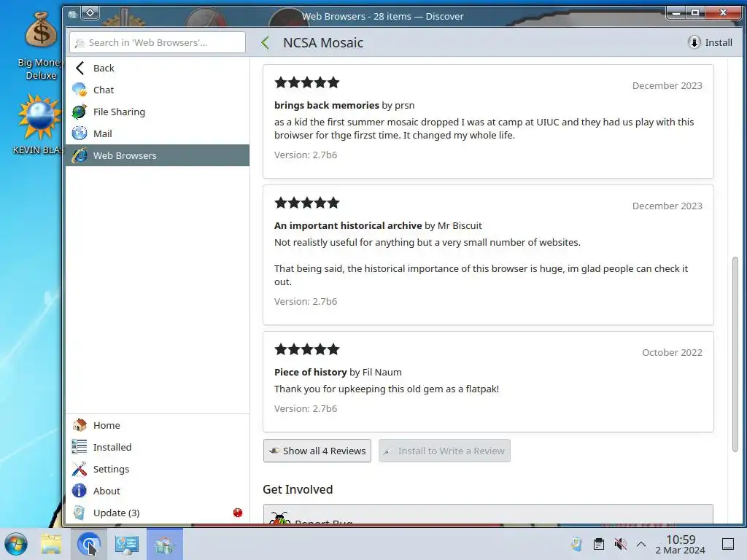
Task: Select the Mail category
Action: point(158,133)
